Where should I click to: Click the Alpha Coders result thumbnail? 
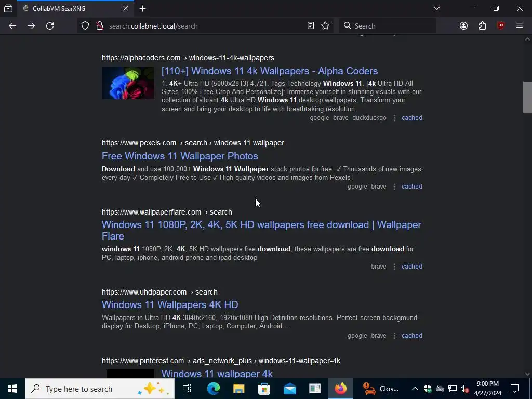coord(128,83)
